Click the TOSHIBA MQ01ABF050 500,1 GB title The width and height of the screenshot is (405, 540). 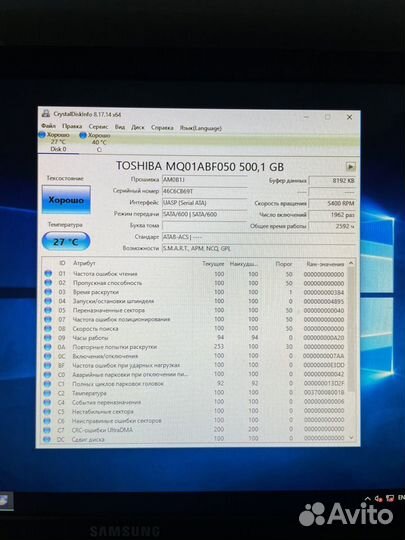pyautogui.click(x=200, y=167)
